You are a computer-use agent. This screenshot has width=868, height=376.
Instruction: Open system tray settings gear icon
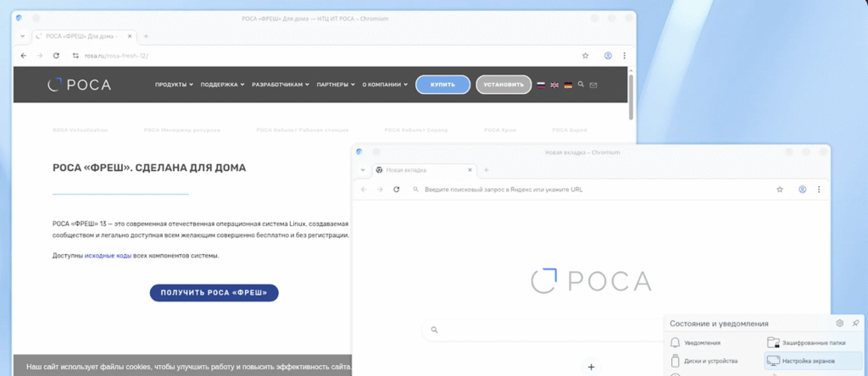click(839, 323)
